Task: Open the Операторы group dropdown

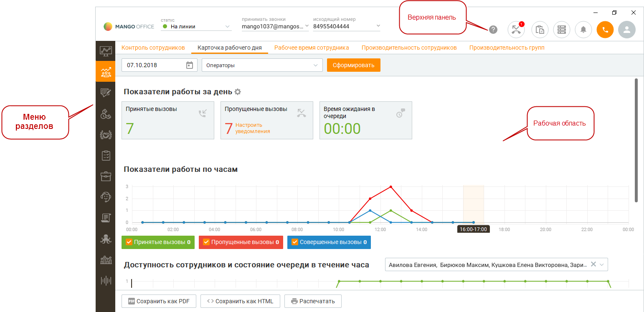Action: [x=262, y=65]
